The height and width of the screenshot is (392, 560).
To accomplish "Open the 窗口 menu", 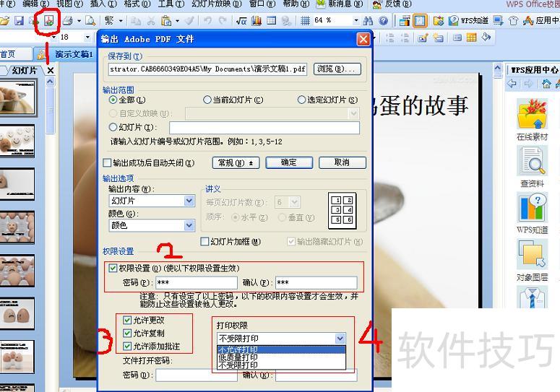I will (x=262, y=4).
